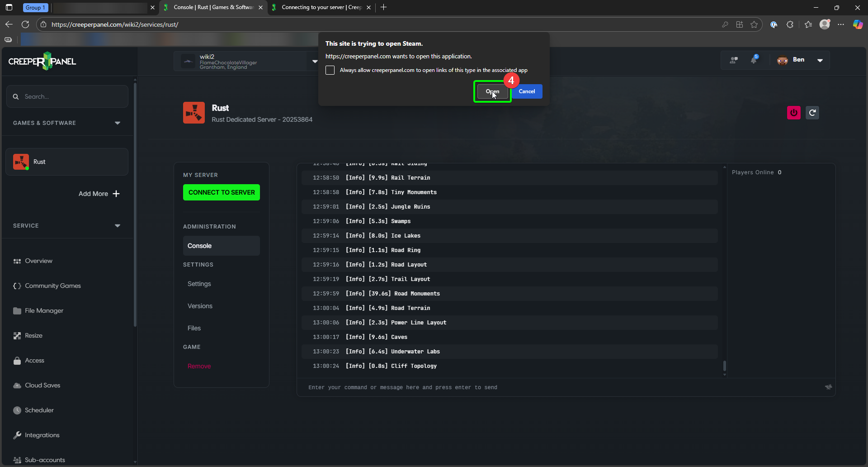Expand the Ben user account dropdown
The height and width of the screenshot is (467, 868).
[820, 60]
